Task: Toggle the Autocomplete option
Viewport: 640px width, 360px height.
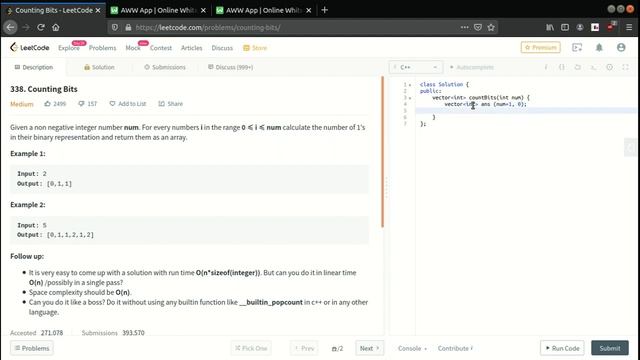Action: coord(471,67)
